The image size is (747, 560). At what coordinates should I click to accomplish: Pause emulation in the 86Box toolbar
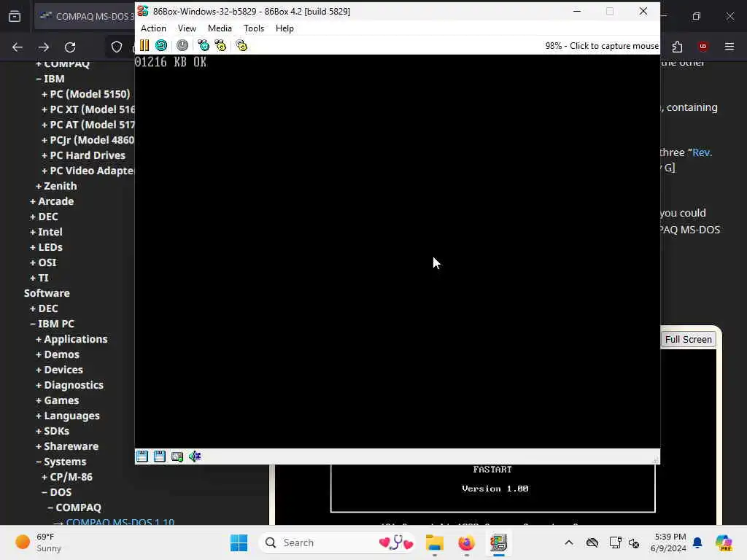pyautogui.click(x=144, y=46)
